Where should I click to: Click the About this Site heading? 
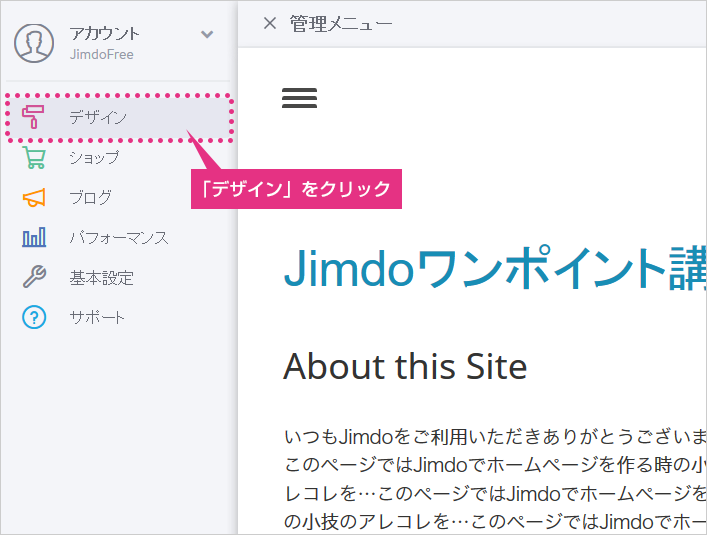405,366
